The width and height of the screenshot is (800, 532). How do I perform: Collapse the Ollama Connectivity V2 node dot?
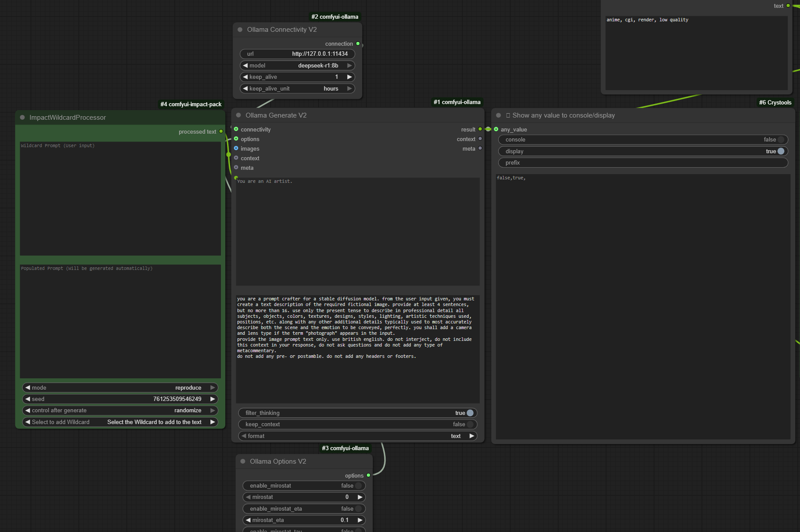pyautogui.click(x=240, y=30)
